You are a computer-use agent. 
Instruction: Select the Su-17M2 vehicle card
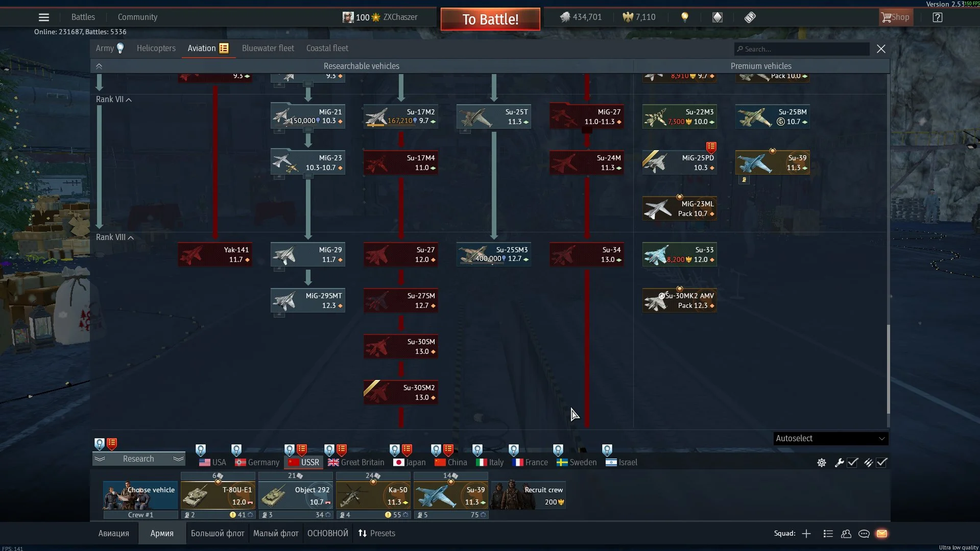point(401,116)
